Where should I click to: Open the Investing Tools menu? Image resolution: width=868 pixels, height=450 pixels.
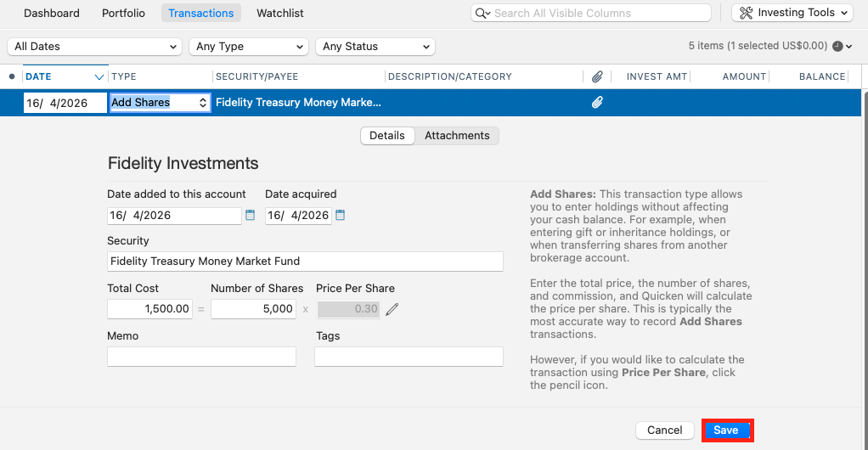coord(792,13)
